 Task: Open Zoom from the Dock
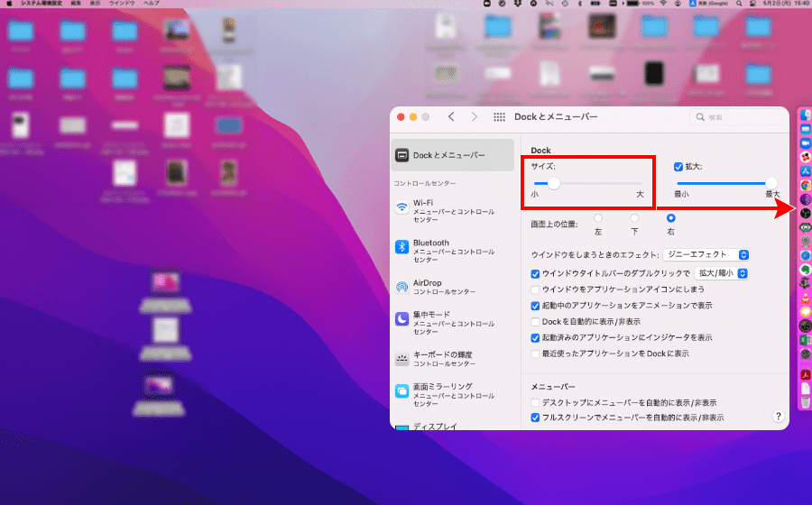806,142
